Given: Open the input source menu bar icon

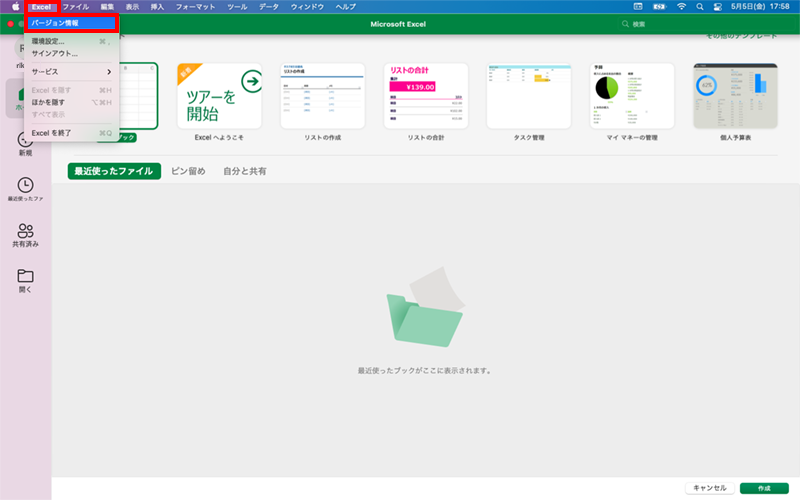Looking at the screenshot, I should (x=638, y=7).
